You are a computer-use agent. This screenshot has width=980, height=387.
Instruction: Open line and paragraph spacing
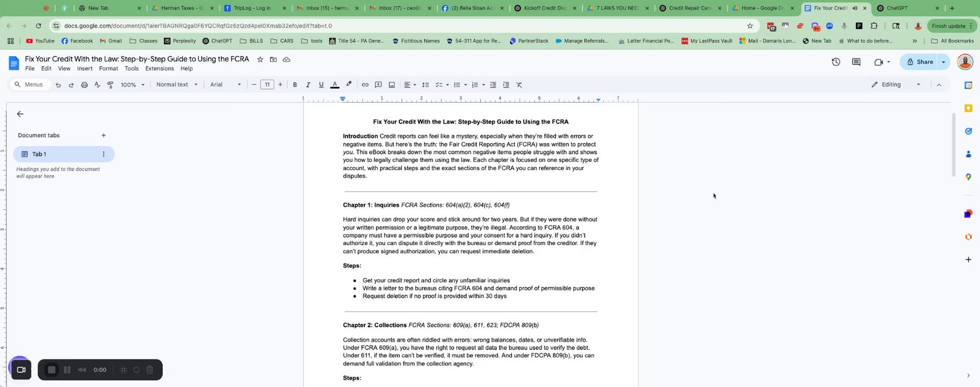pyautogui.click(x=425, y=85)
